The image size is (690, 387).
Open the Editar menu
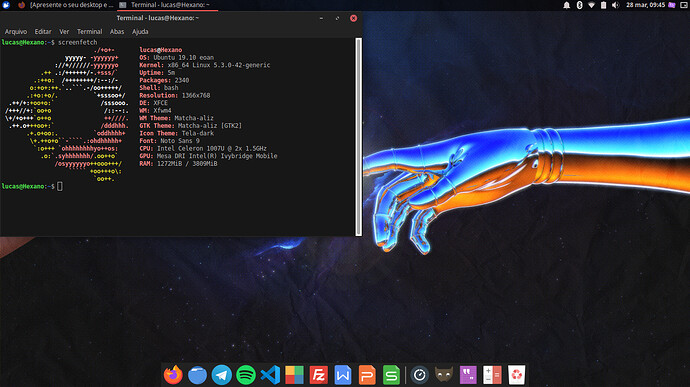coord(43,32)
